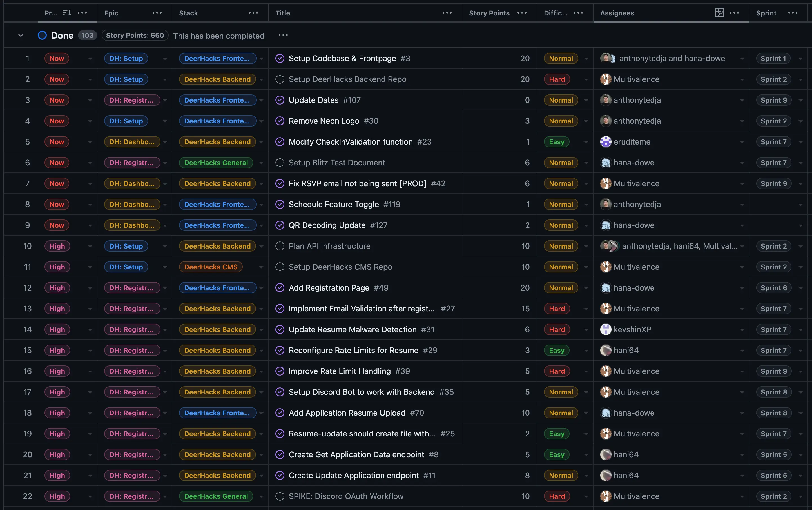
Task: Click eruditeme avatar in row 5
Action: pos(606,142)
